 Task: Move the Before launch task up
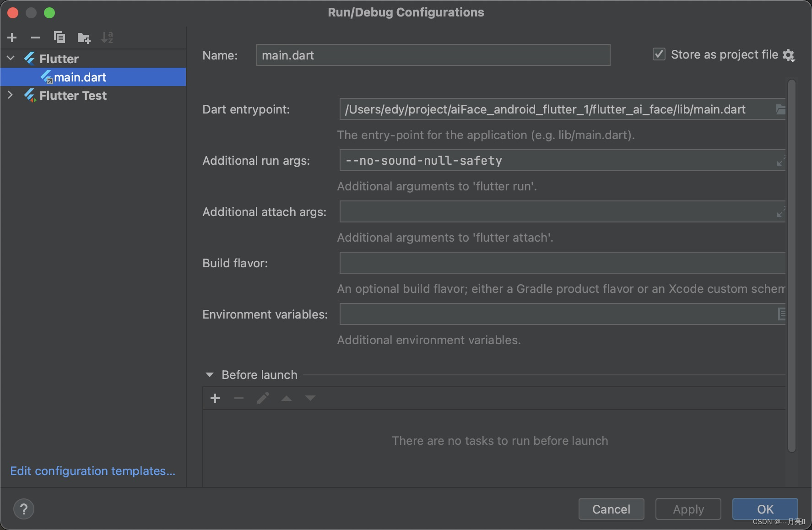(x=287, y=398)
